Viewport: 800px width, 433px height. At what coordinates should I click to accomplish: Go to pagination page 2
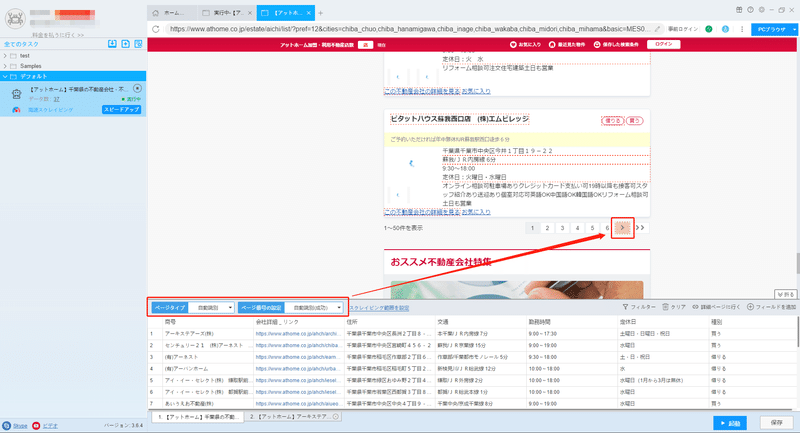pos(547,228)
